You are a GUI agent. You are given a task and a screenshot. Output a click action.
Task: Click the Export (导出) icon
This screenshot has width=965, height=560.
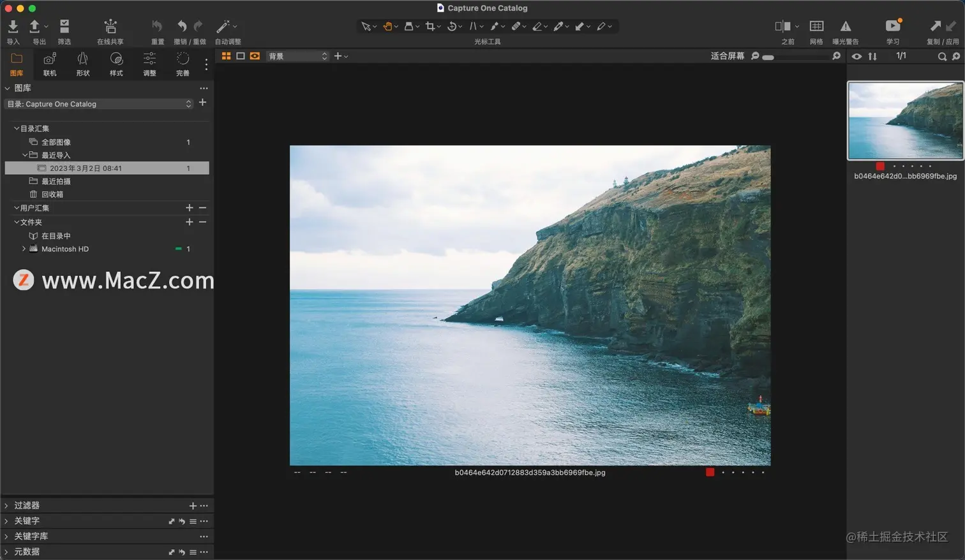click(35, 27)
